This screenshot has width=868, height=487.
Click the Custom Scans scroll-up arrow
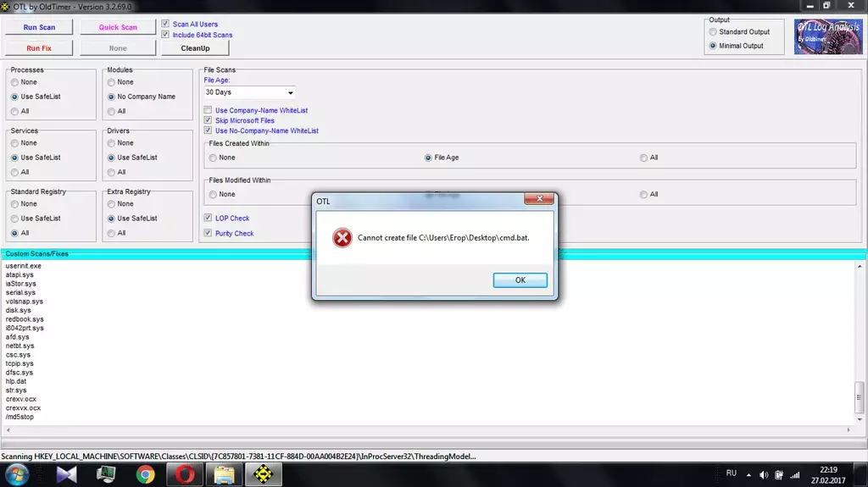click(x=860, y=266)
